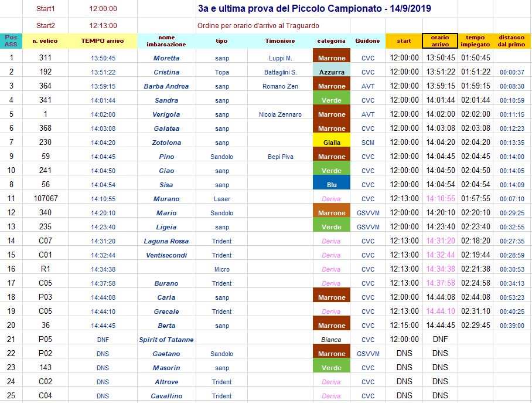Click boat name 'Barba Andrea'

click(x=166, y=86)
